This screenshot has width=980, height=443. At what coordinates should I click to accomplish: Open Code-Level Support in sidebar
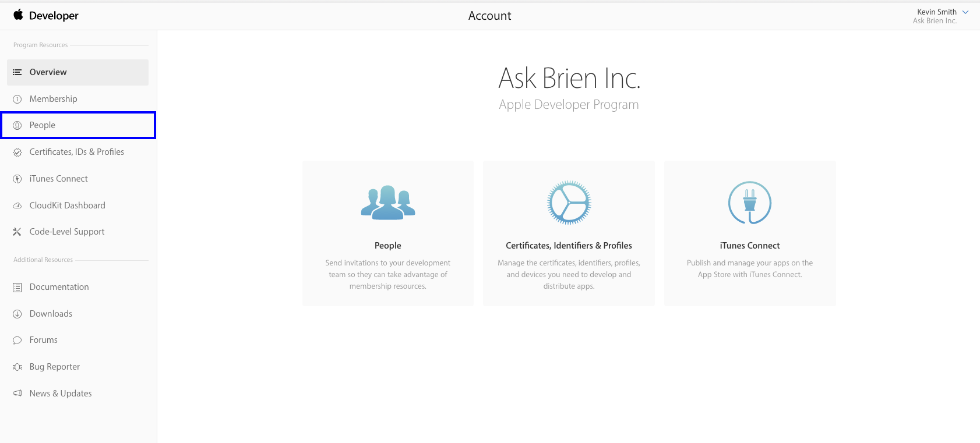point(78,232)
